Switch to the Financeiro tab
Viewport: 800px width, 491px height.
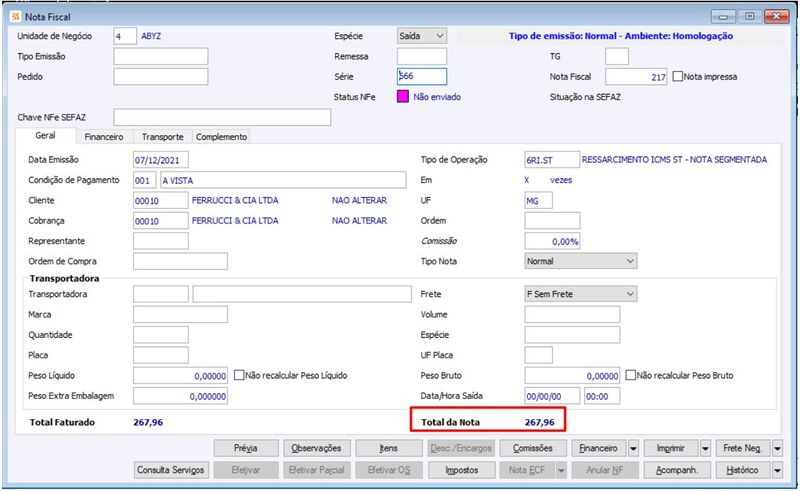(104, 137)
